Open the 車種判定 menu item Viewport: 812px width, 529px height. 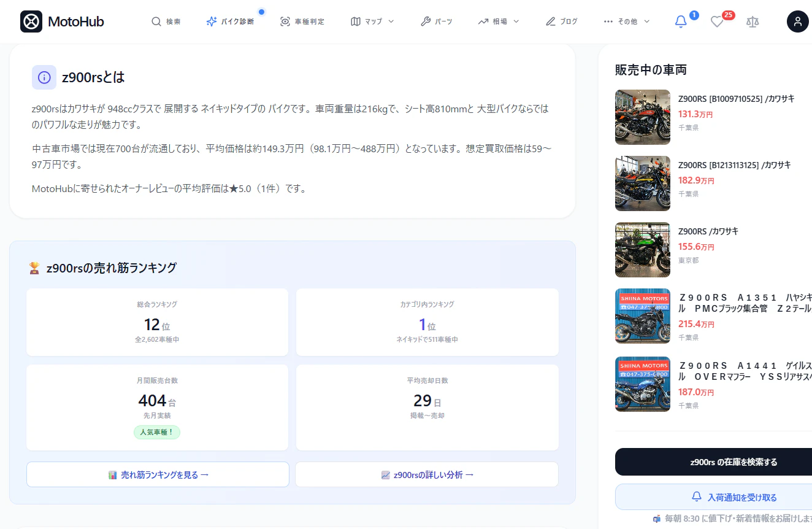(x=302, y=21)
